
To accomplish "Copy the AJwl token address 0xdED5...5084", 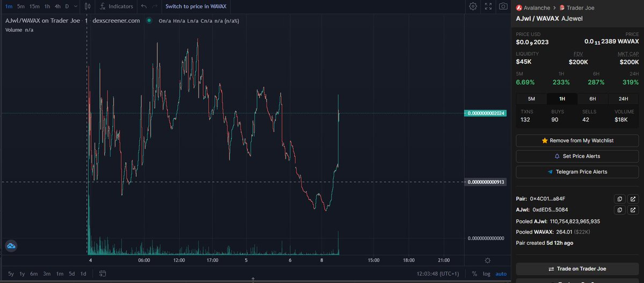I will 619,210.
